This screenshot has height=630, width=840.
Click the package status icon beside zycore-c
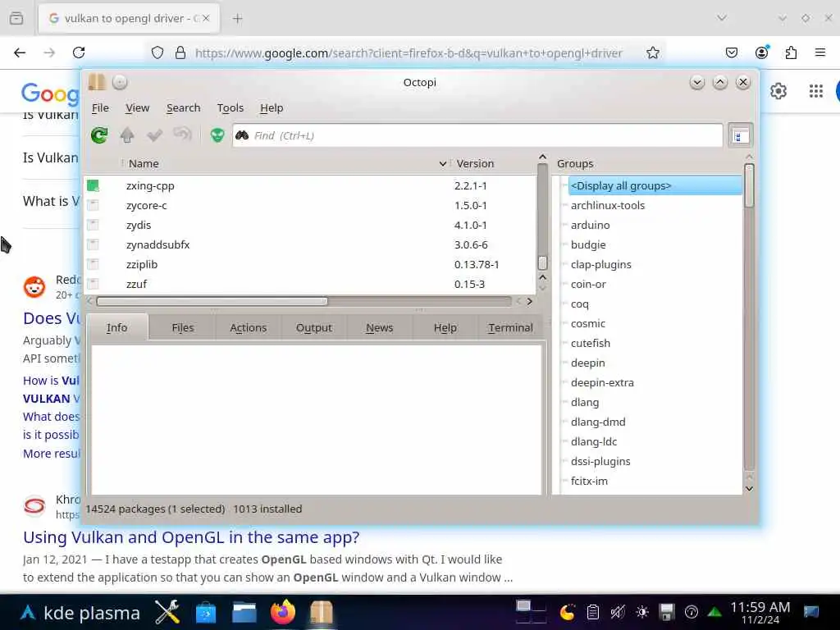pyautogui.click(x=94, y=205)
